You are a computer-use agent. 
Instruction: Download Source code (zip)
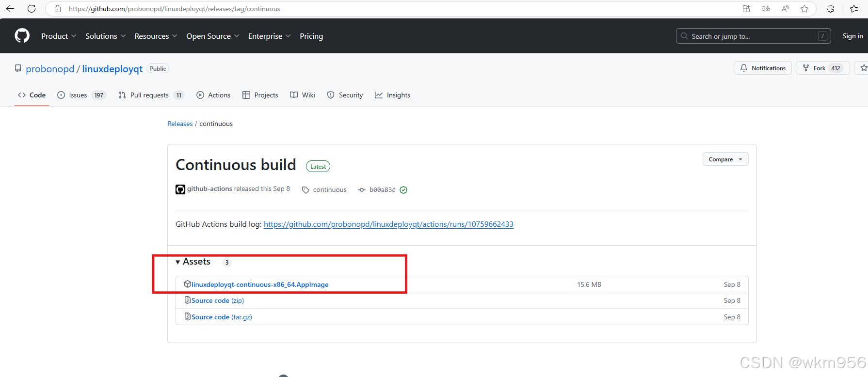[x=218, y=300]
